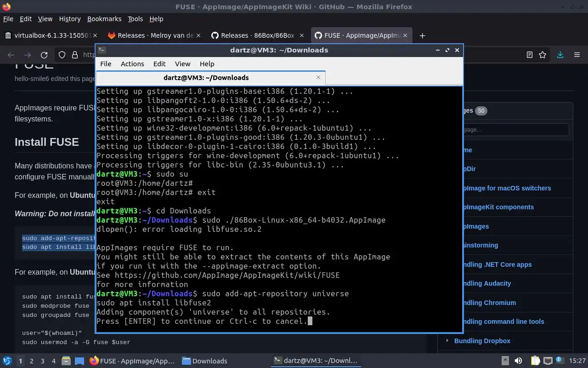The width and height of the screenshot is (588, 368).
Task: Click the site security padlock icon
Action: (x=75, y=55)
